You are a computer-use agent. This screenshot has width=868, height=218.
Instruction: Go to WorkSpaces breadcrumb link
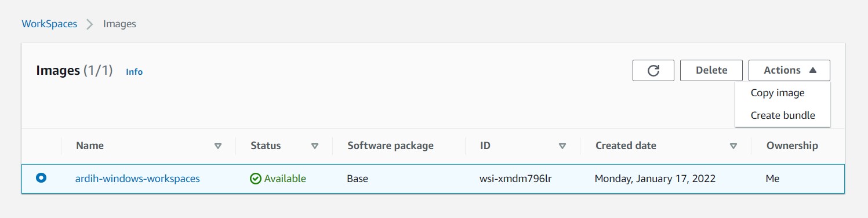tap(49, 24)
